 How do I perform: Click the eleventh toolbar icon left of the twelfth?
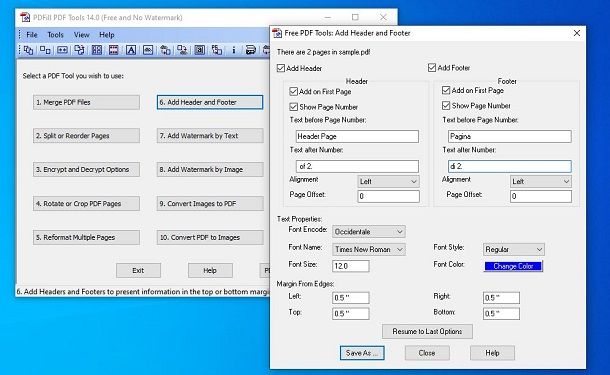coord(200,50)
